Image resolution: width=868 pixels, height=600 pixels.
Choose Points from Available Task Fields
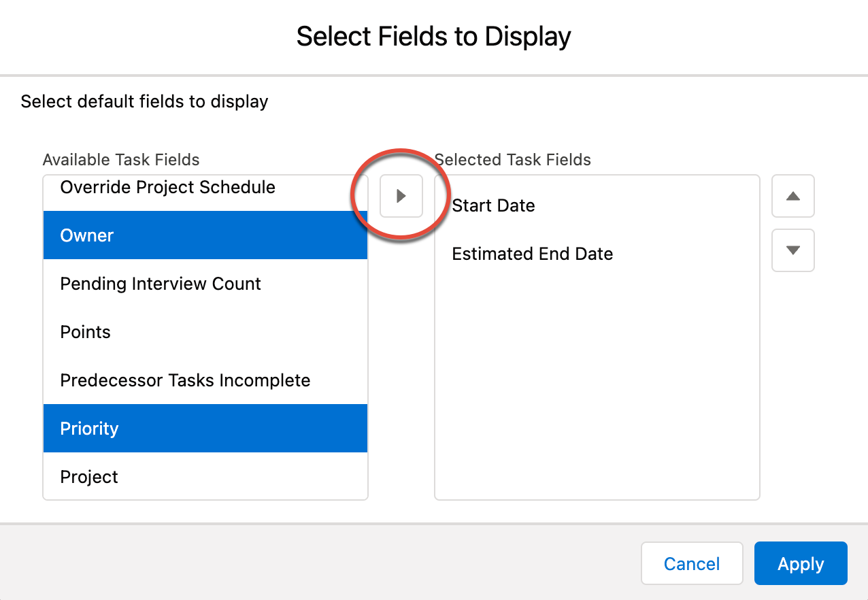click(x=205, y=332)
